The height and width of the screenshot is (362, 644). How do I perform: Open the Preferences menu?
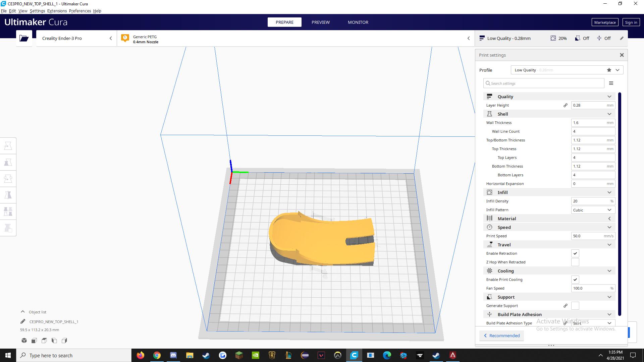[80, 11]
